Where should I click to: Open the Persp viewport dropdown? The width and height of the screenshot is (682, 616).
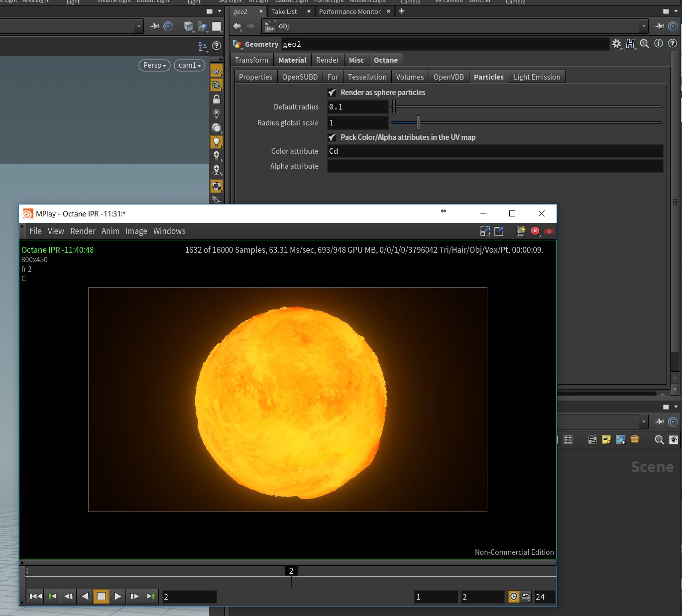tap(154, 65)
